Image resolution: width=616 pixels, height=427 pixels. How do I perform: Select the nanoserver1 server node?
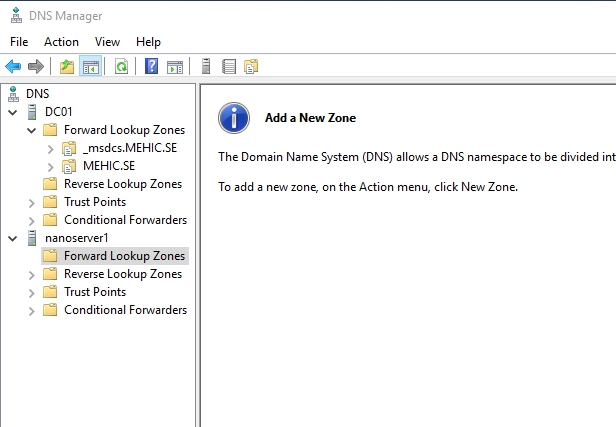click(x=76, y=238)
